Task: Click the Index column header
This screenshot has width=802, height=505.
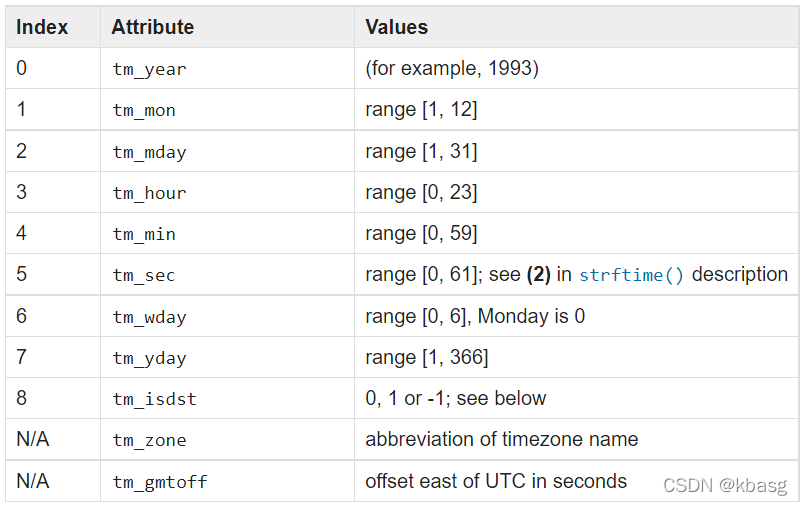Action: pyautogui.click(x=42, y=27)
